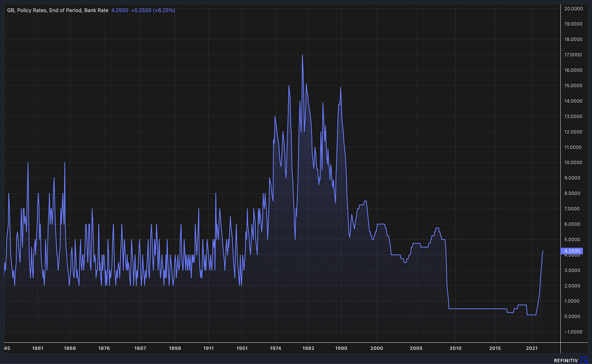Click the 11.0000 label on the rate axis

coord(573,147)
